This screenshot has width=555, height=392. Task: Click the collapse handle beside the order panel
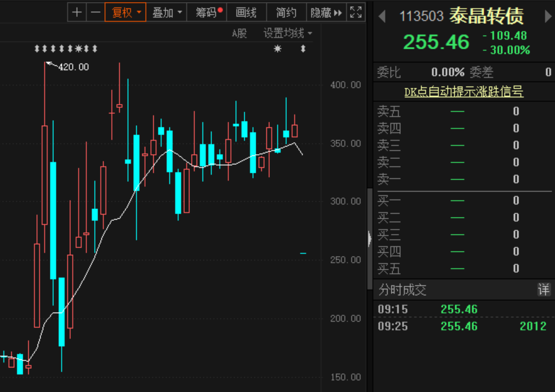coord(370,239)
